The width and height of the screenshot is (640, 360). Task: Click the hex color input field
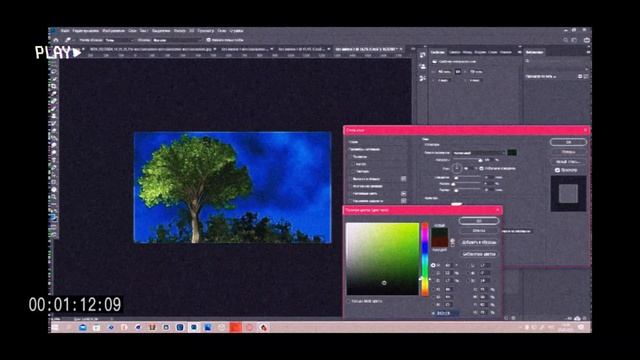pos(448,313)
